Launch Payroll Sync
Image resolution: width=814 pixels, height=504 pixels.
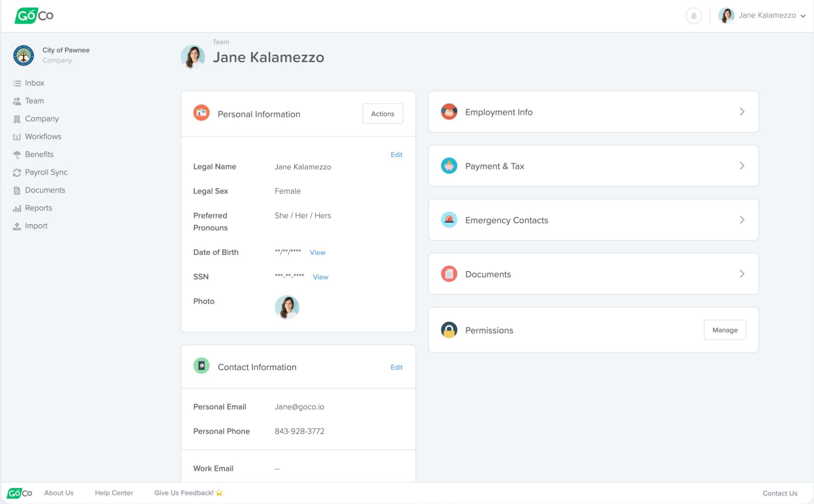click(46, 172)
